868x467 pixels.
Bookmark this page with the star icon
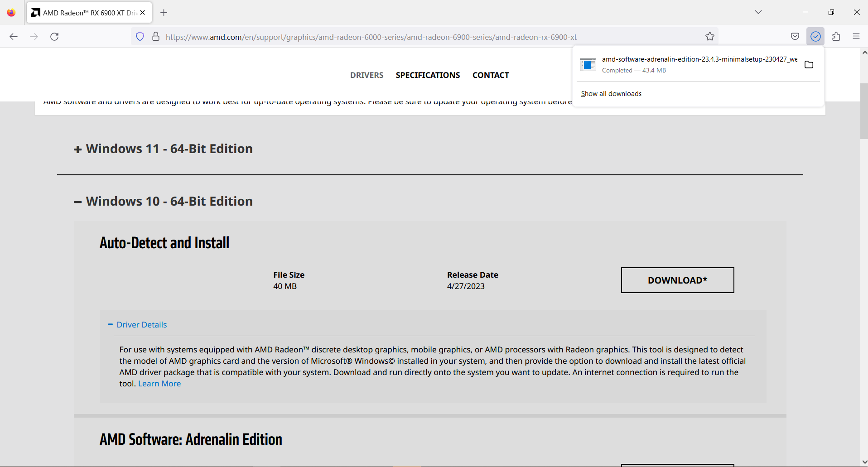coord(709,36)
